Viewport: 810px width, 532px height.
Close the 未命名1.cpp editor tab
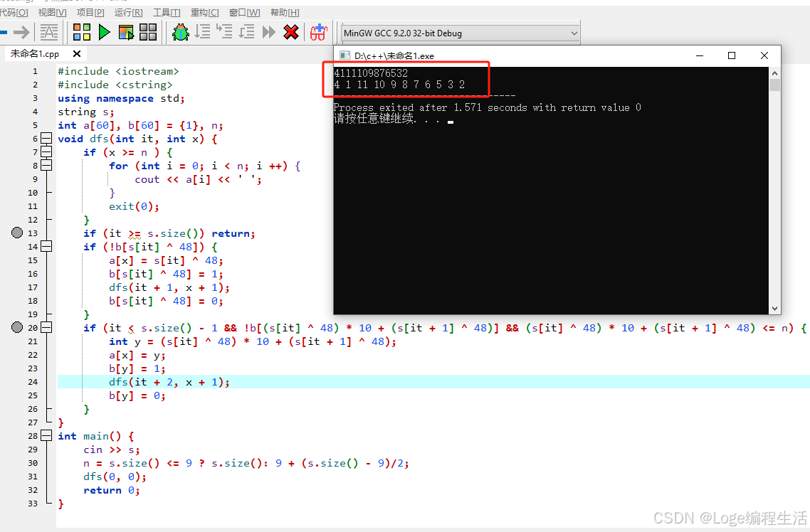(x=77, y=53)
